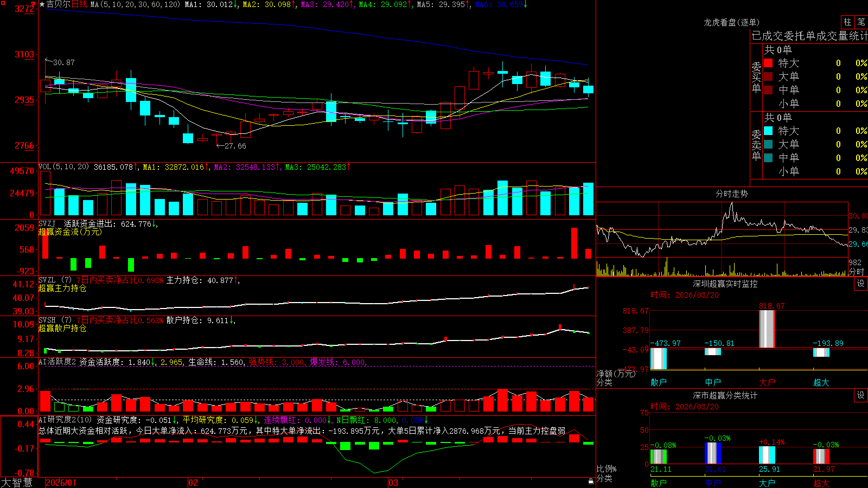
Task: Click the 2026/01 date marker on timeline
Action: tap(61, 483)
